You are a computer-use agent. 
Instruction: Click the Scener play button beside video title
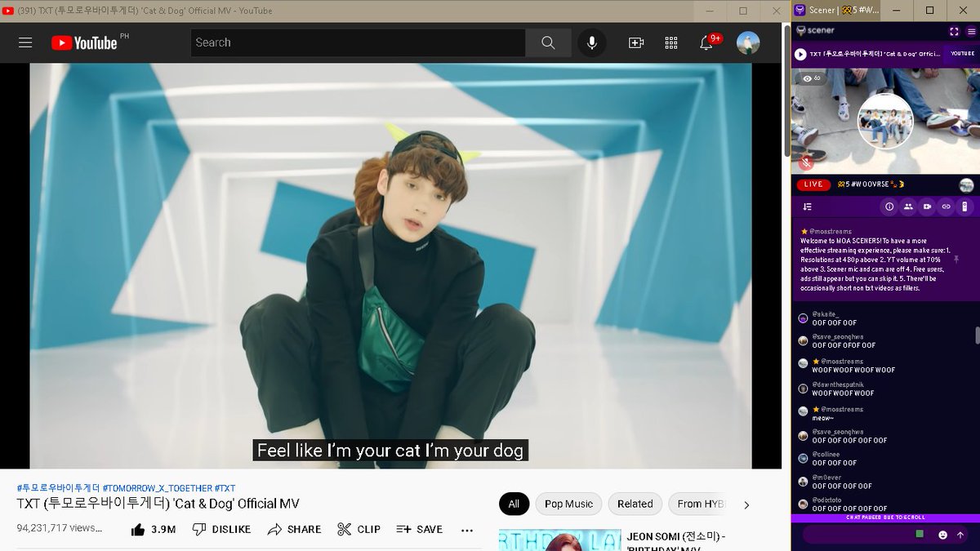click(x=800, y=54)
